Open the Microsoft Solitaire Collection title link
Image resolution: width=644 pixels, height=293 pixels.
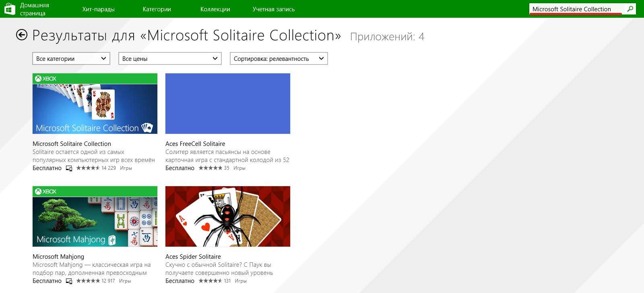pos(72,144)
